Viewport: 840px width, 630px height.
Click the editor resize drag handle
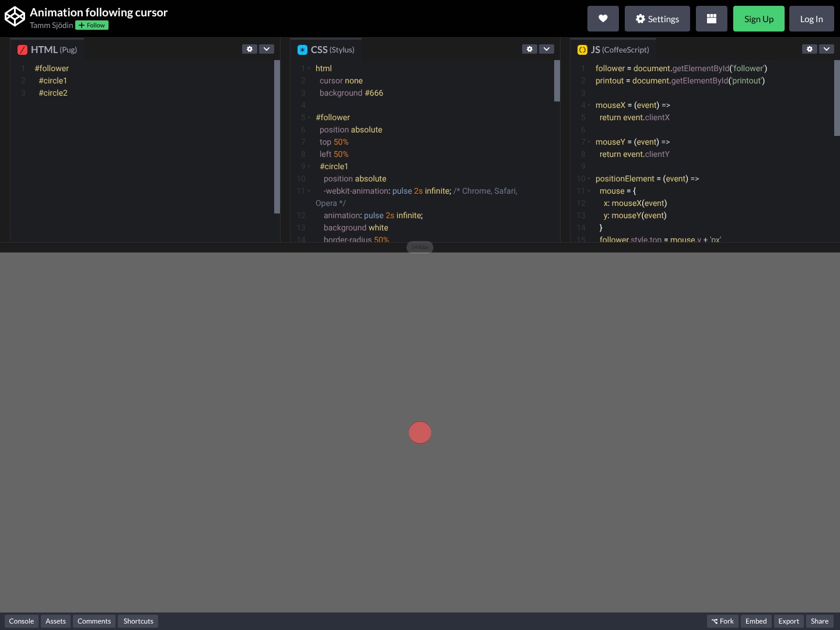point(420,247)
